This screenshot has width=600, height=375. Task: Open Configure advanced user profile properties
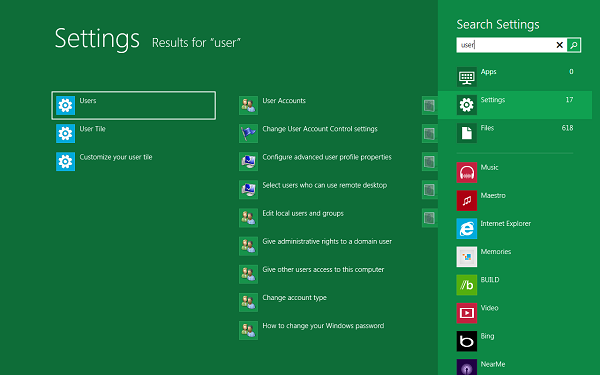(x=327, y=157)
